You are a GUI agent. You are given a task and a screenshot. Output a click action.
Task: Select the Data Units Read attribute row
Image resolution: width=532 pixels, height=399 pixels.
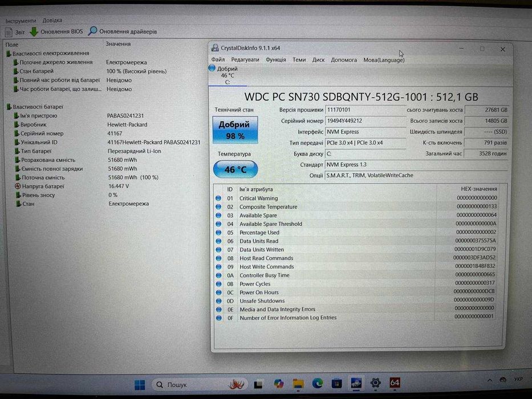coord(357,241)
